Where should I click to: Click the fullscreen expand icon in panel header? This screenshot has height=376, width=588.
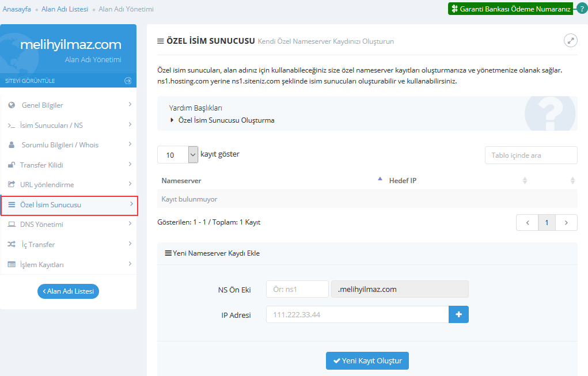click(570, 40)
